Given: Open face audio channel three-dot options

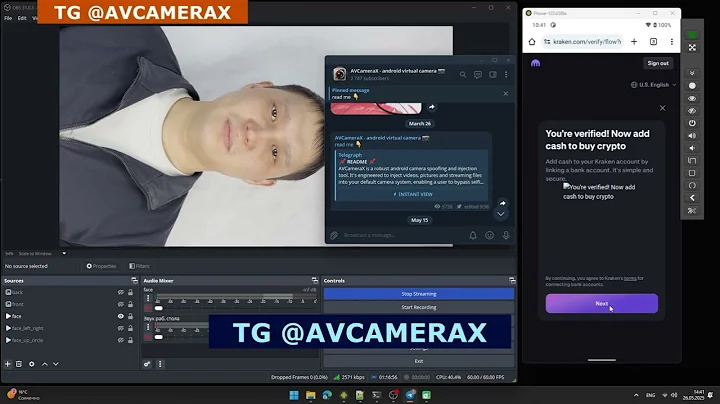Looking at the screenshot, I should tap(148, 298).
